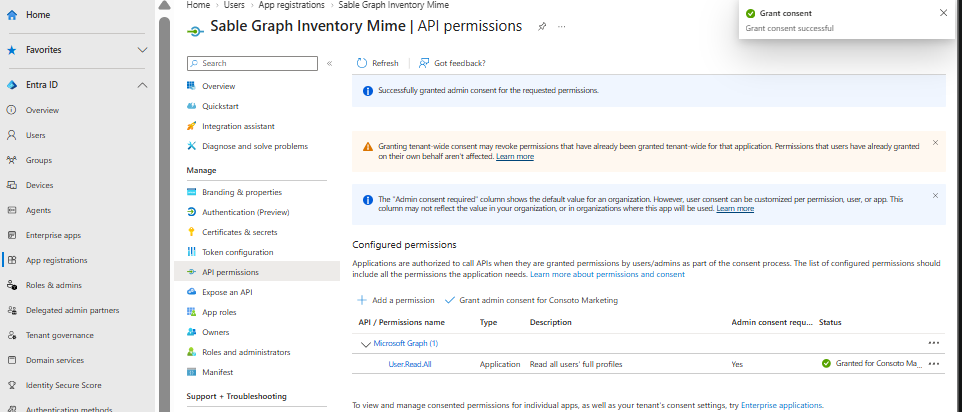Click the Identity Secure Score trophy icon
This screenshot has height=412, width=962.
(12, 386)
